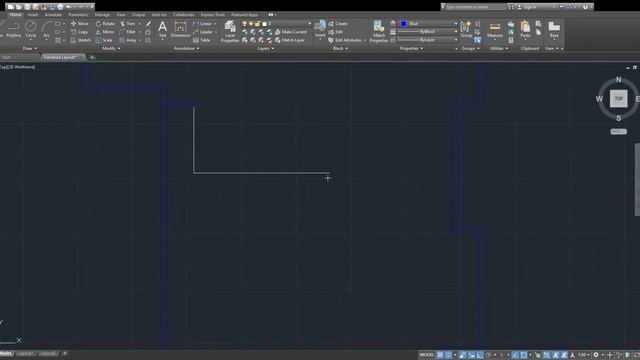This screenshot has height=360, width=640.
Task: Expand the Draw panel
Action: point(30,49)
